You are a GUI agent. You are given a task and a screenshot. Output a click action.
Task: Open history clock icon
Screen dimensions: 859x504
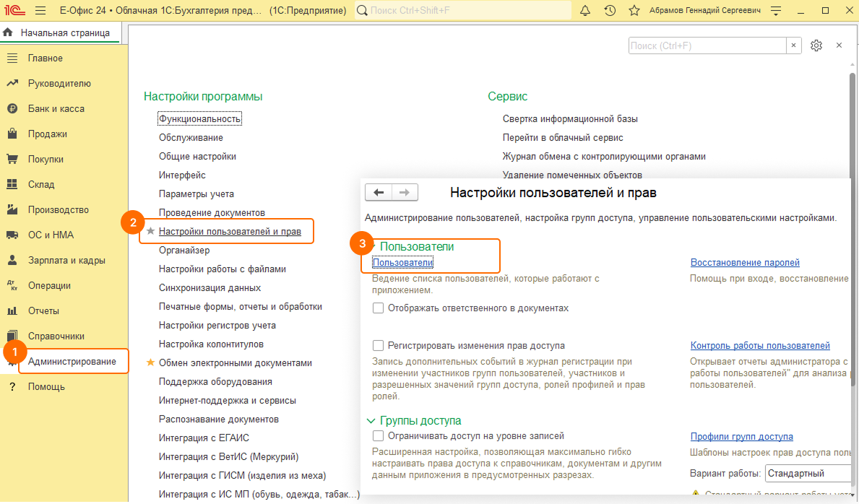coord(610,10)
